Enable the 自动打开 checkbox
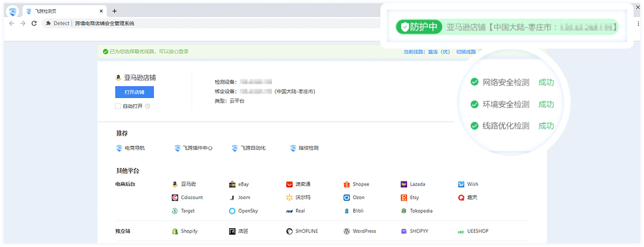This screenshot has width=644, height=247. click(x=118, y=106)
